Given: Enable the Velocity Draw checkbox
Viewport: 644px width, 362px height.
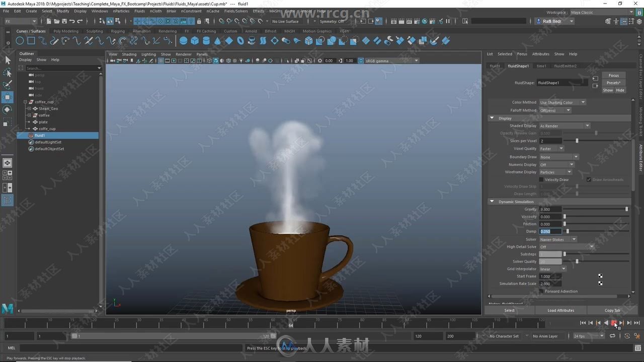Looking at the screenshot, I should tap(541, 179).
